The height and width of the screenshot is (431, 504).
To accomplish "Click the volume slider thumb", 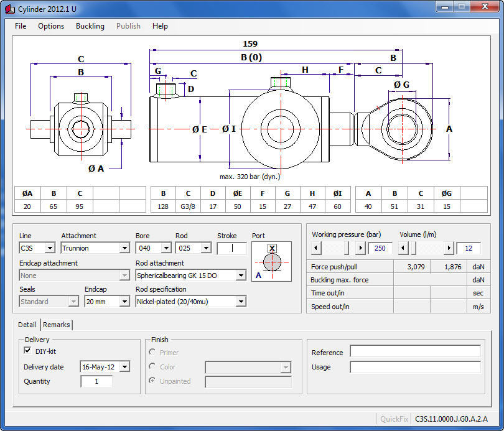I will coord(414,248).
